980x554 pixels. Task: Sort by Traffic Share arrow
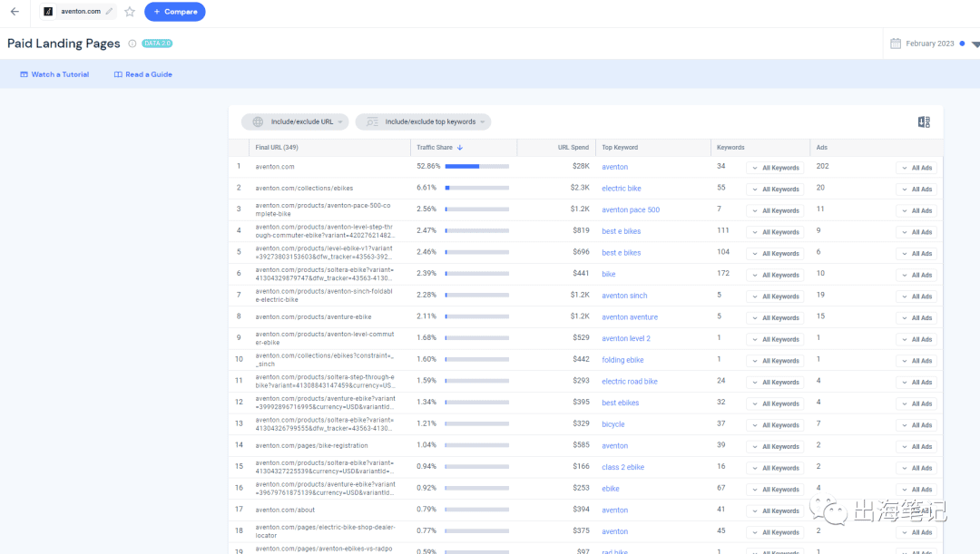459,148
